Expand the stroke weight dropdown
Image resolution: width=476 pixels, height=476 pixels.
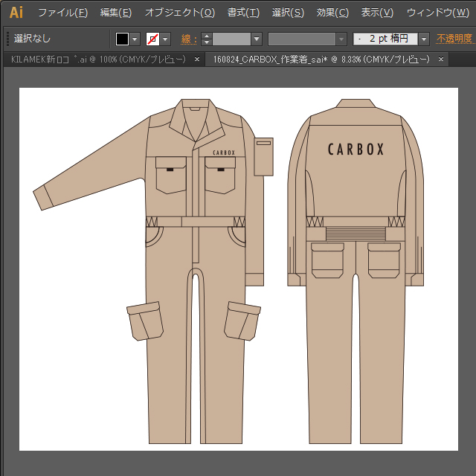(257, 39)
